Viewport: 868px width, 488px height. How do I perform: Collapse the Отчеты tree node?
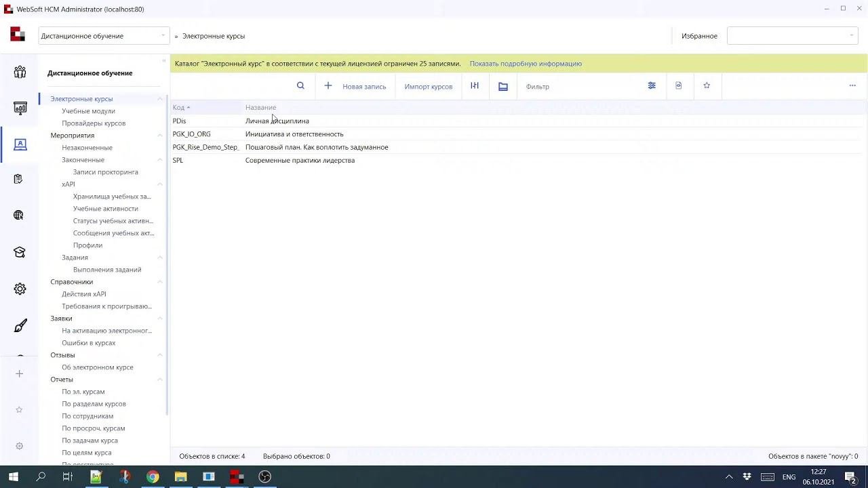pyautogui.click(x=160, y=380)
